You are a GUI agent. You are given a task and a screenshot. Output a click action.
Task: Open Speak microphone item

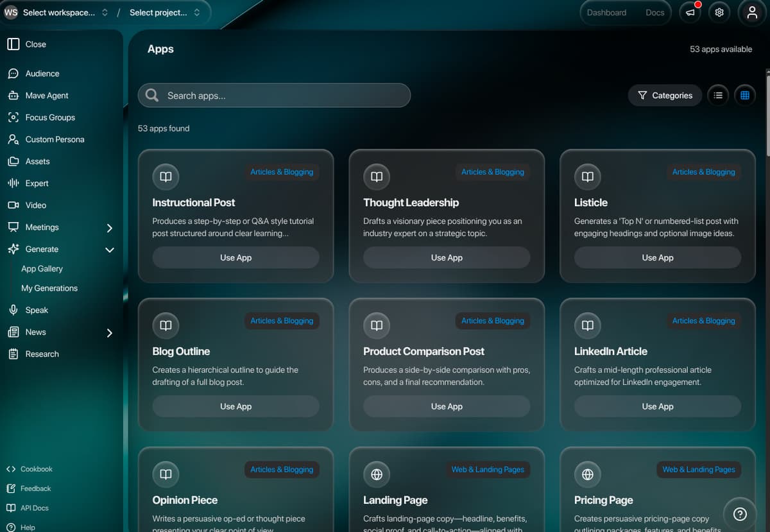tap(37, 310)
